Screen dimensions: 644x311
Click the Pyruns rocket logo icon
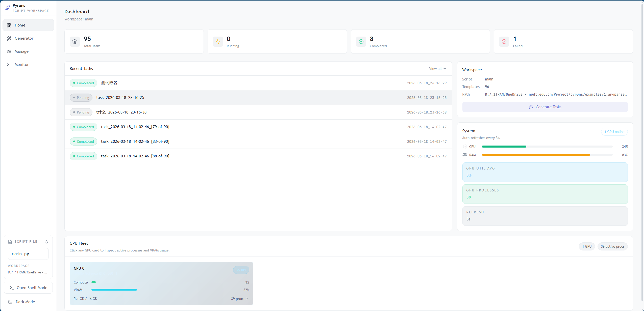pyautogui.click(x=8, y=8)
